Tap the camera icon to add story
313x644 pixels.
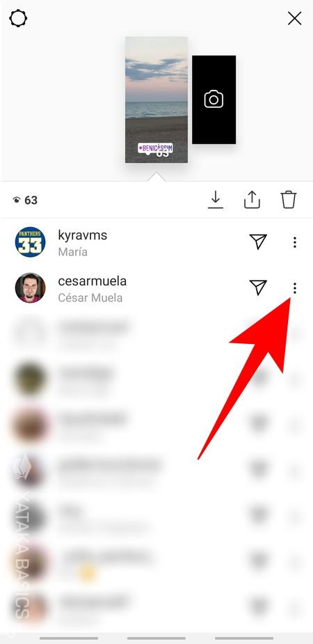pyautogui.click(x=214, y=100)
